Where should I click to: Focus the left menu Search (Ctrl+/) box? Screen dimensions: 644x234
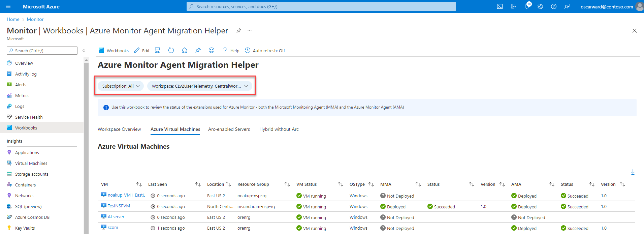coord(42,51)
